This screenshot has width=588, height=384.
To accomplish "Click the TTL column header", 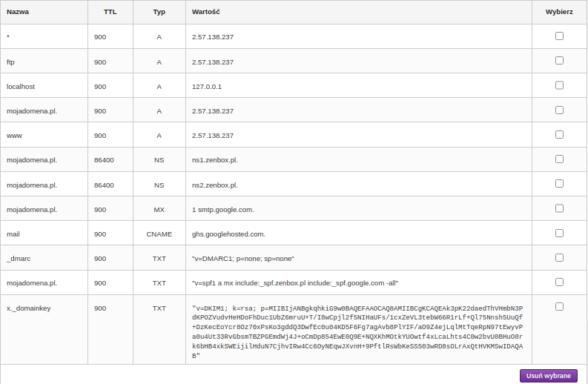I will (x=110, y=13).
